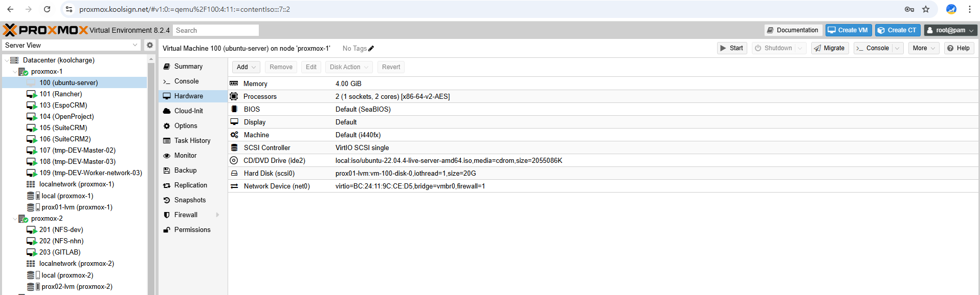980x295 pixels.
Task: Click into the Search field
Action: (x=216, y=30)
